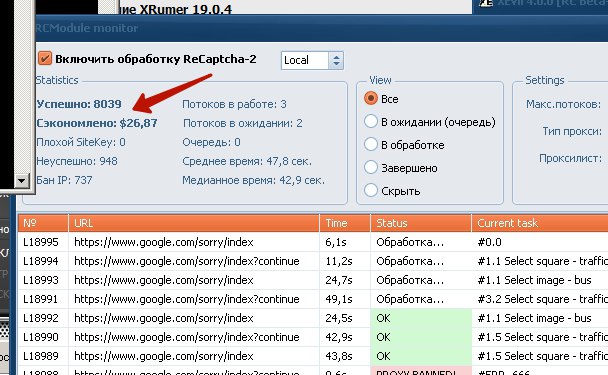Screen dimensions: 608x375
Task: Sort table by Status column header
Action: pyautogui.click(x=421, y=223)
